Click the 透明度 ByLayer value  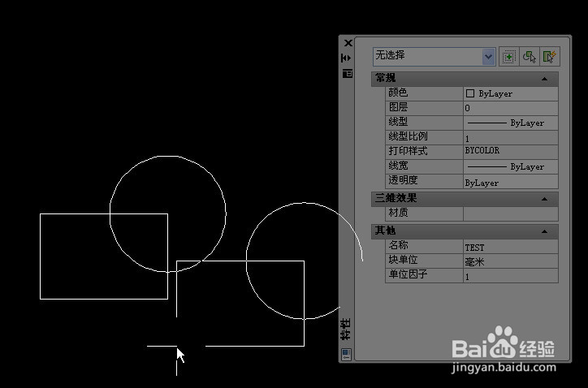pos(511,182)
